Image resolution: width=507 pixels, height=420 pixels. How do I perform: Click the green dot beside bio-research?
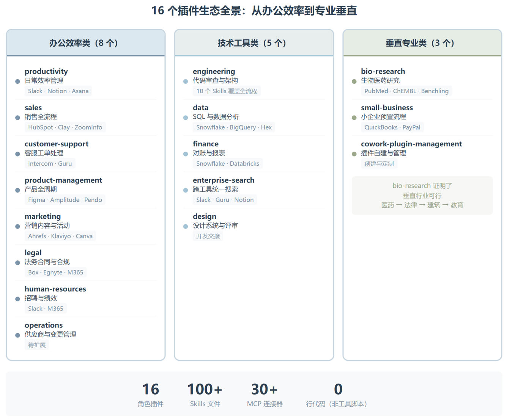pyautogui.click(x=354, y=81)
